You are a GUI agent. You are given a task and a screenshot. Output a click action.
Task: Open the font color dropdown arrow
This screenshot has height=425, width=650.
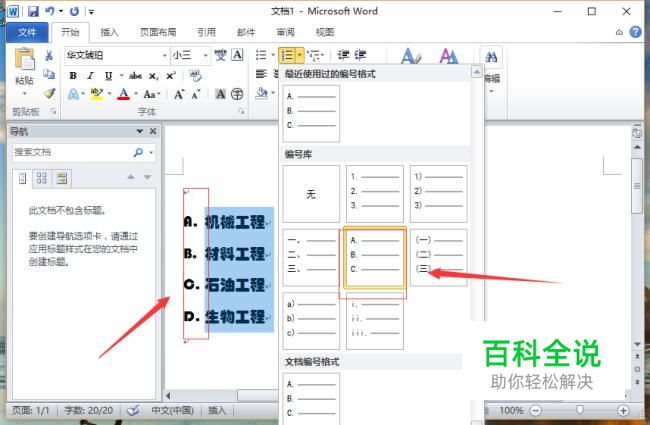click(x=136, y=94)
